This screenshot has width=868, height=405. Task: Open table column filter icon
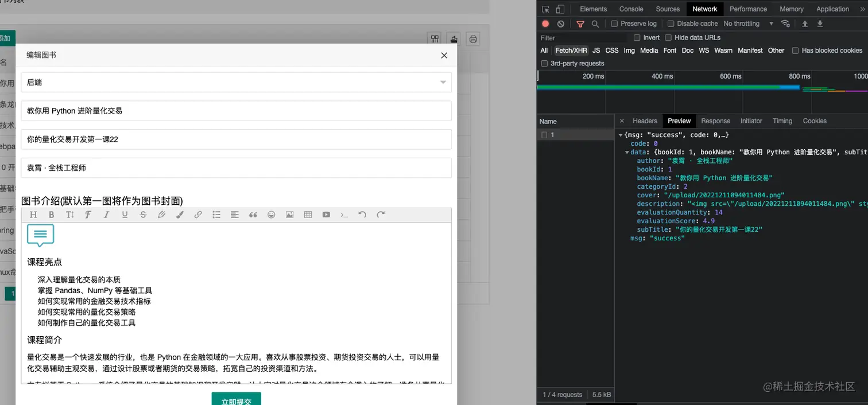(435, 39)
